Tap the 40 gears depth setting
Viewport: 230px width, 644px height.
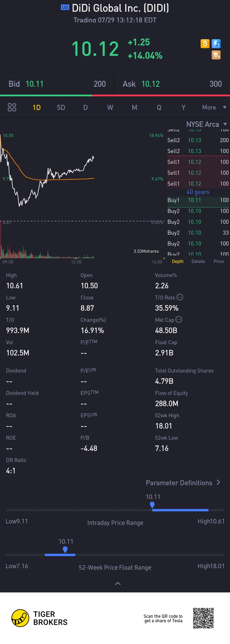(198, 192)
